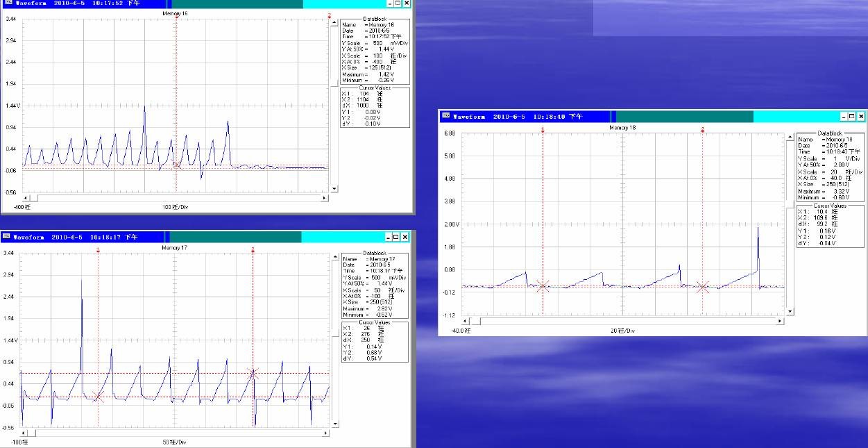This screenshot has height=448, width=868.
Task: Maximize the Memory 18 waveform window
Action: click(x=852, y=117)
